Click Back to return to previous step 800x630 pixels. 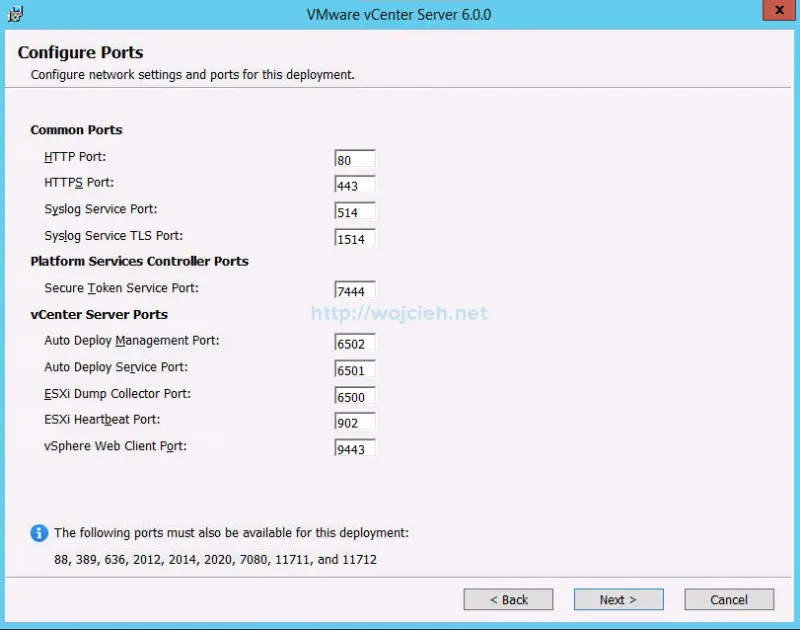[508, 599]
